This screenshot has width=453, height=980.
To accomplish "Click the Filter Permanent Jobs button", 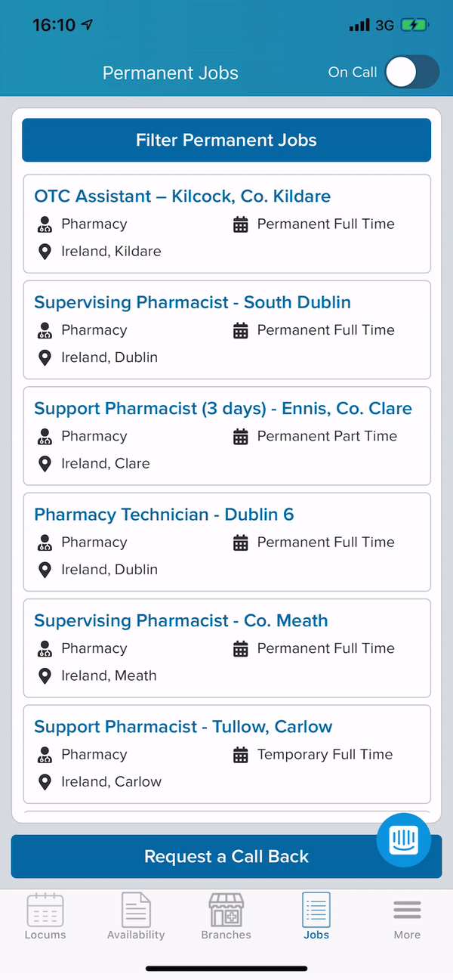I will (226, 140).
